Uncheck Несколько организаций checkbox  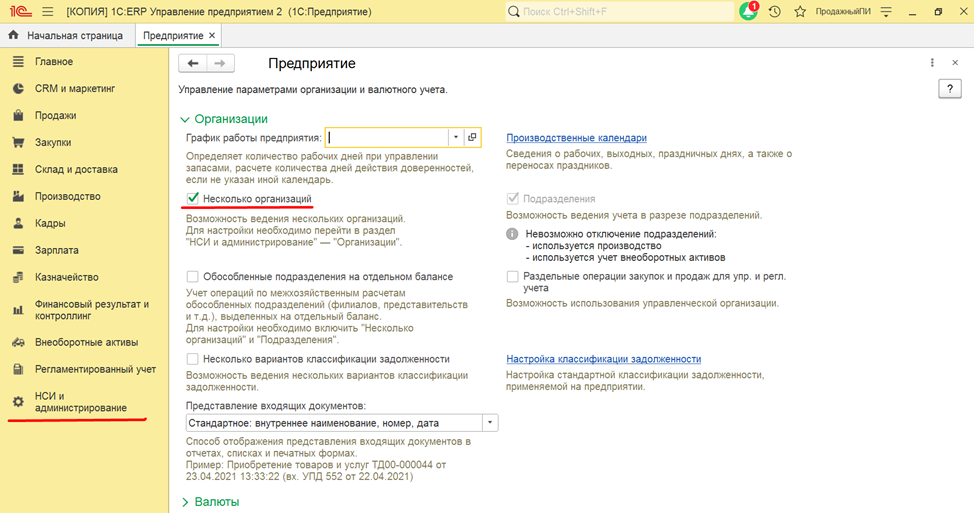(193, 198)
